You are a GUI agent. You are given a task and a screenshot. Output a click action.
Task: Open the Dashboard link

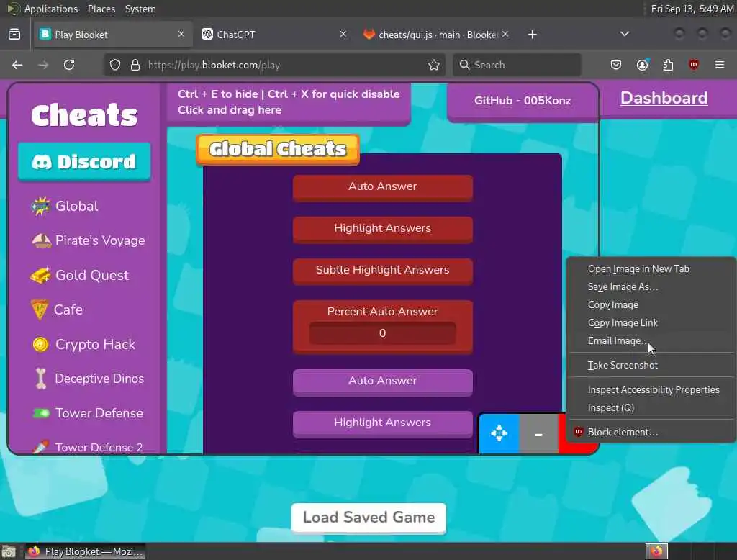(x=664, y=98)
